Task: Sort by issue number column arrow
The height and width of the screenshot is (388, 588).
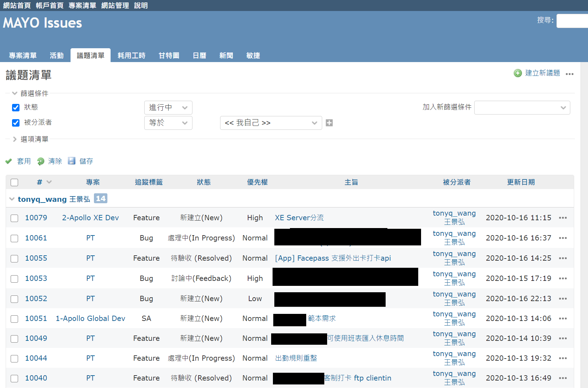Action: (x=49, y=182)
